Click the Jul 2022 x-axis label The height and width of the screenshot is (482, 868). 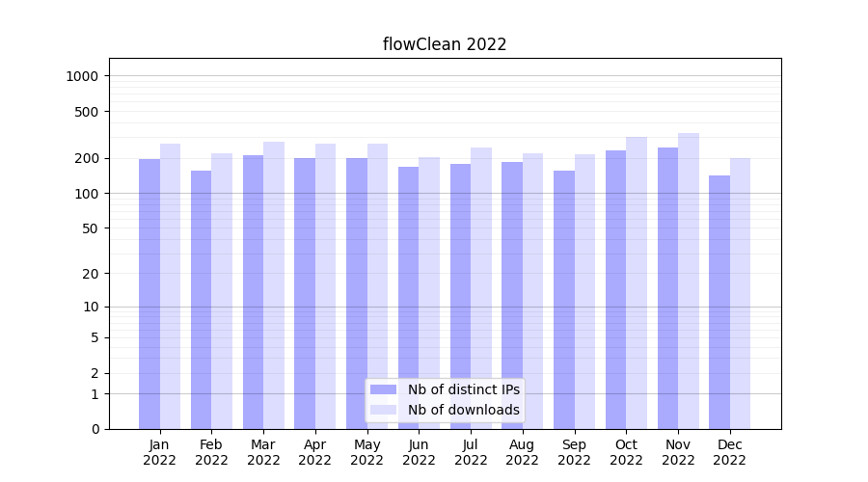pyautogui.click(x=471, y=452)
